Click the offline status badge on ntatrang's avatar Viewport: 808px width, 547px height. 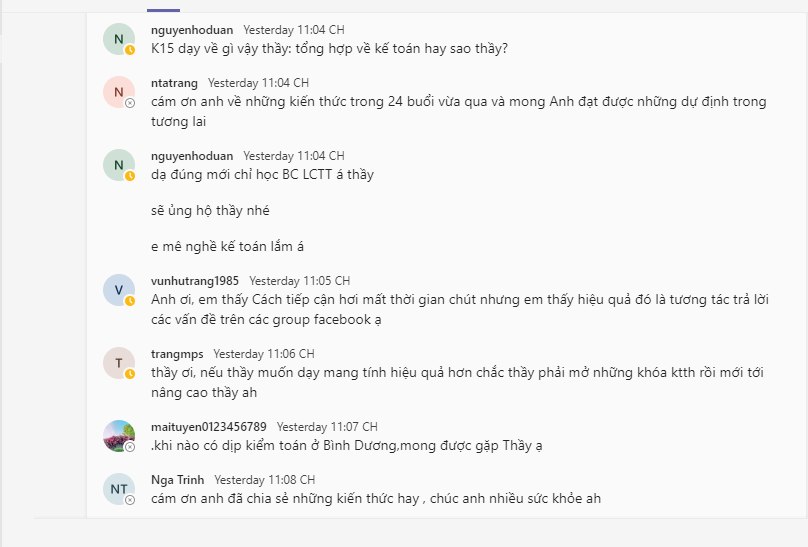[x=130, y=103]
